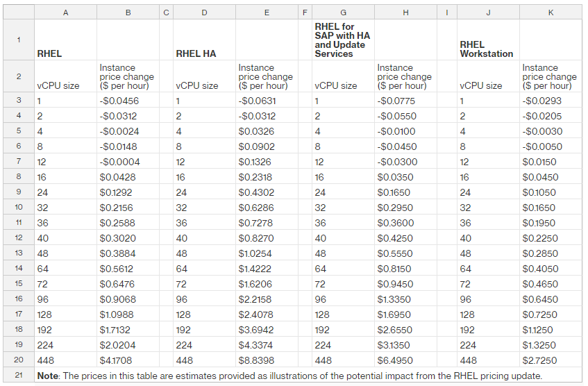Click the cell with -$0.0456
Viewport: 588px width, 386px height.
(x=128, y=101)
